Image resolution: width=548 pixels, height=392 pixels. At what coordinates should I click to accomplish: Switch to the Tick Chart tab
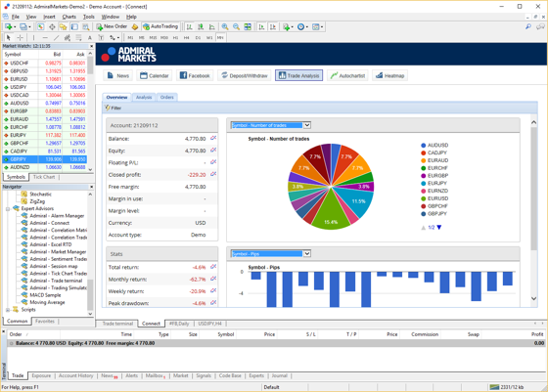44,177
